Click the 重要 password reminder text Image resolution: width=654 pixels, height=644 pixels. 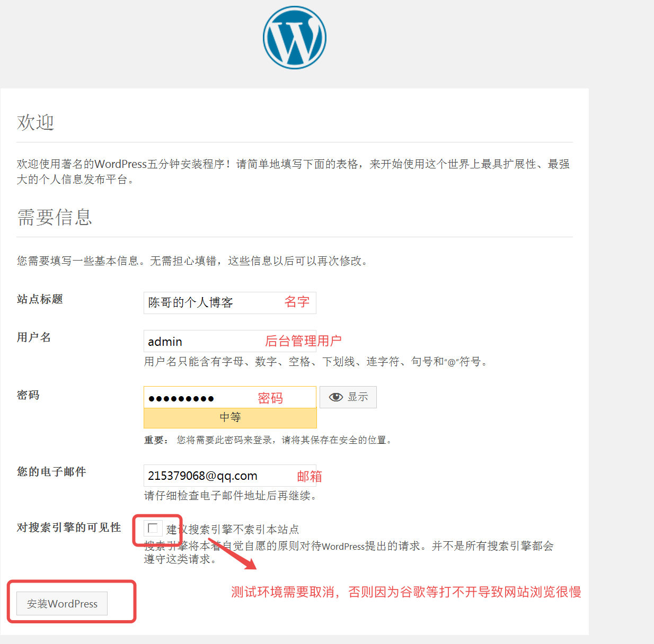tap(268, 440)
